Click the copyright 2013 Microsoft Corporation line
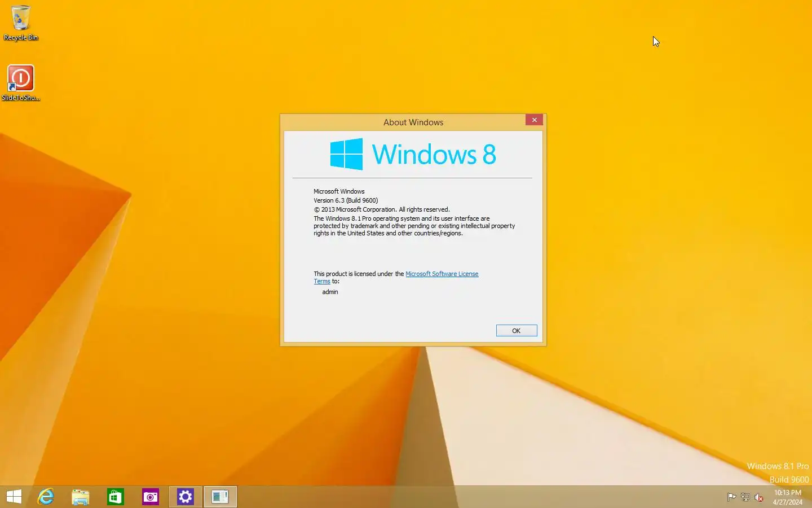 (x=382, y=209)
